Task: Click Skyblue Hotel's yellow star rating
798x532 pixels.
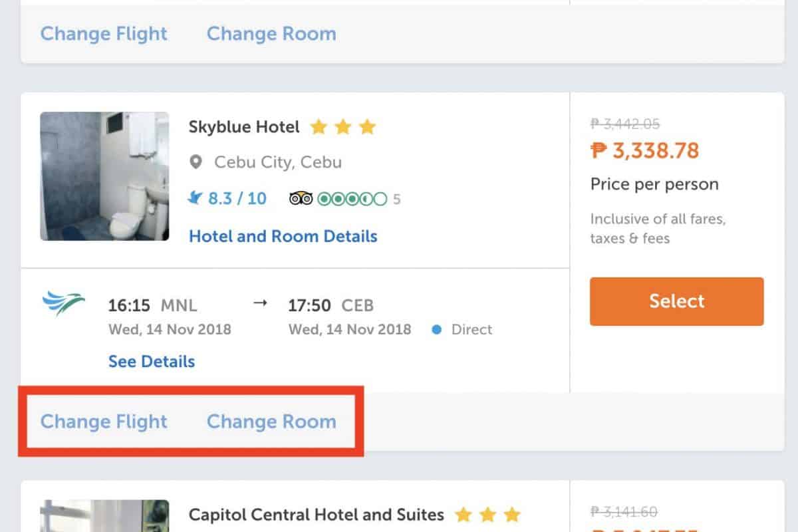Action: (343, 127)
